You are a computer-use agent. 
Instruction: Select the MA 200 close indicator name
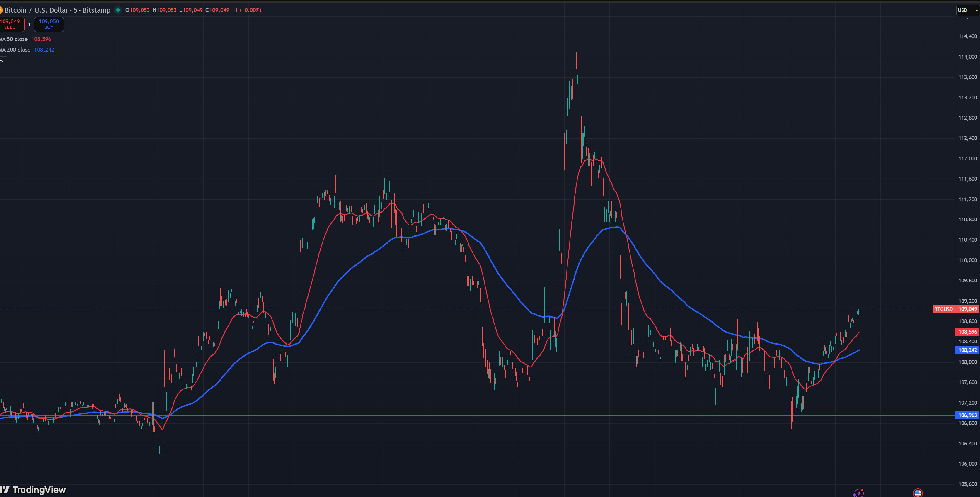[16, 50]
